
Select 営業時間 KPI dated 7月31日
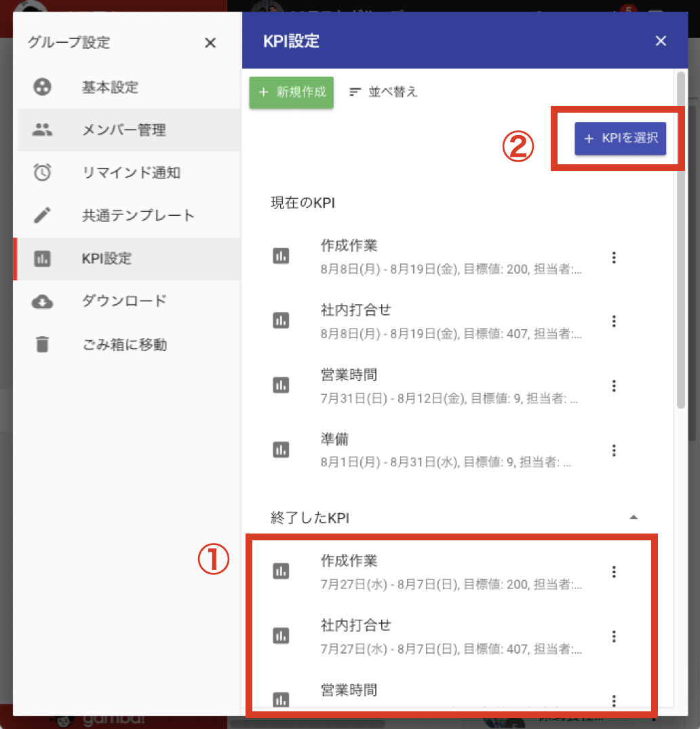point(450,386)
